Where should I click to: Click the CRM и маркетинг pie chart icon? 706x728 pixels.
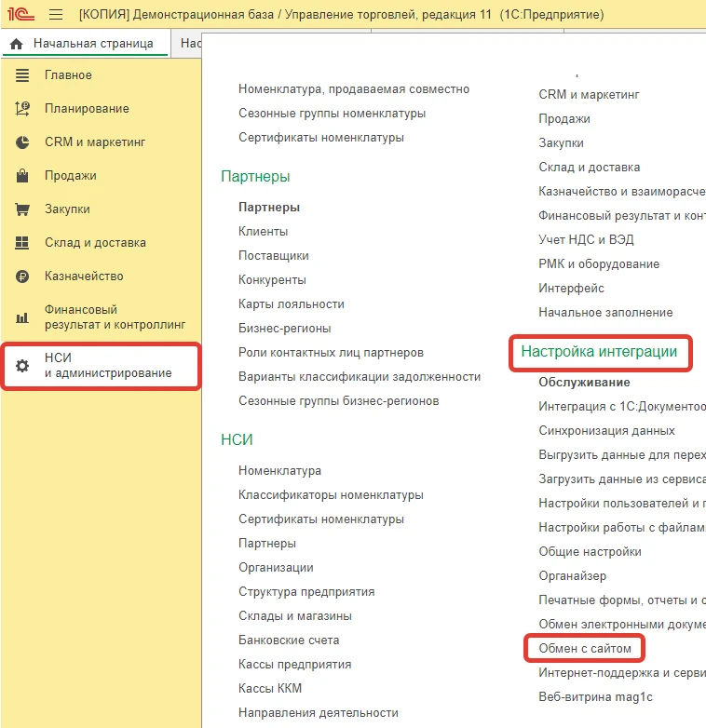(x=23, y=142)
